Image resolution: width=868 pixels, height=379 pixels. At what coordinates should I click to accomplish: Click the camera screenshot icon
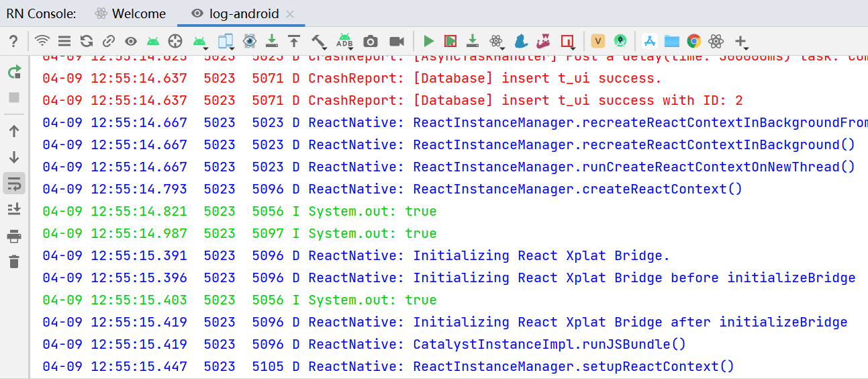370,41
